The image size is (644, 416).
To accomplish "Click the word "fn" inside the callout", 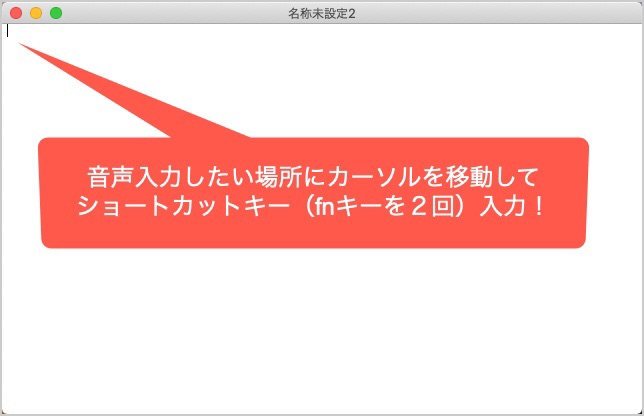I will [x=326, y=206].
